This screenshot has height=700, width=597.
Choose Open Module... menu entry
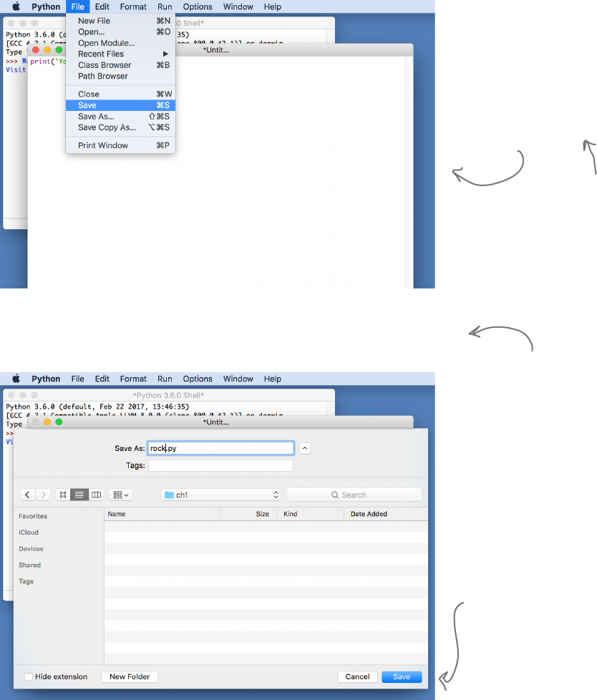pos(120,44)
